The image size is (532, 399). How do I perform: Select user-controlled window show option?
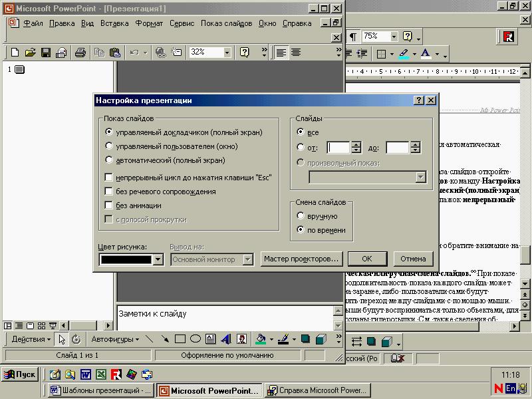coord(109,146)
